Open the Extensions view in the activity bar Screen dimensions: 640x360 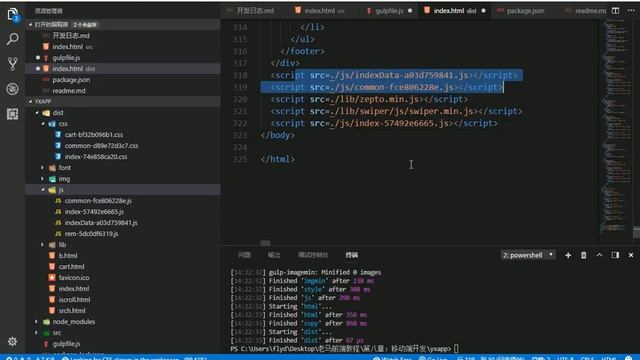pos(13,114)
